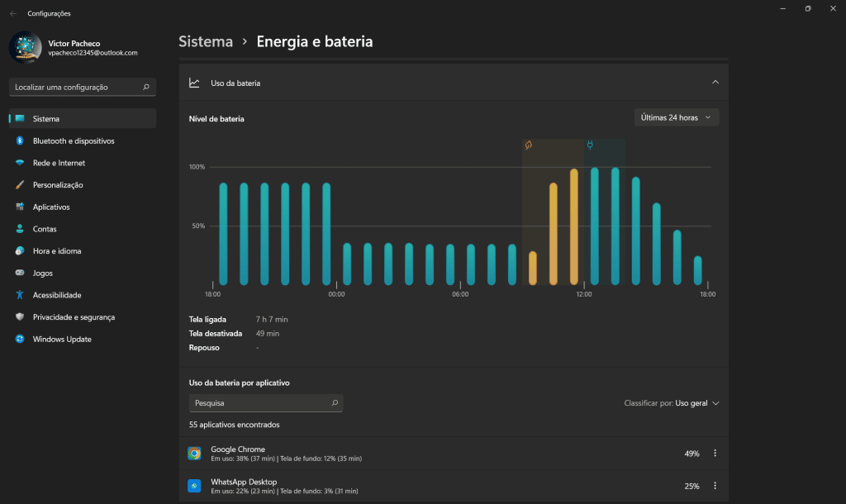Open the Victor Pacheco account profile
The image size is (846, 504).
[74, 47]
